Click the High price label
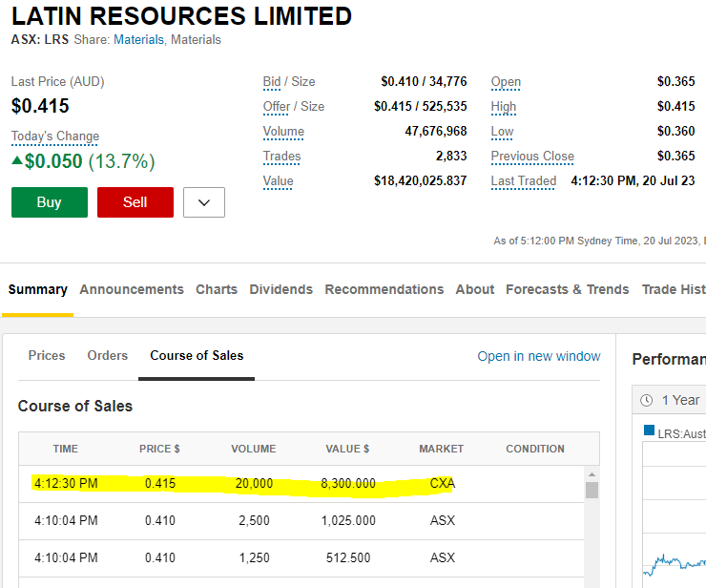This screenshot has height=588, width=706. pyautogui.click(x=504, y=106)
